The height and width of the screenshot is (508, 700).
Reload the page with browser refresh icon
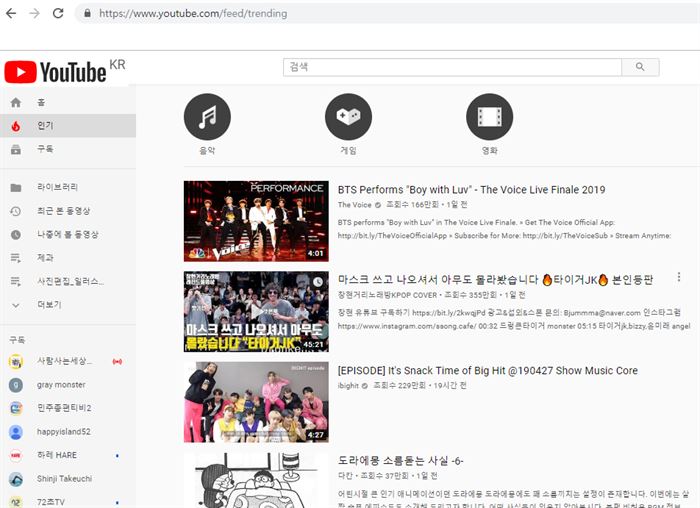58,13
